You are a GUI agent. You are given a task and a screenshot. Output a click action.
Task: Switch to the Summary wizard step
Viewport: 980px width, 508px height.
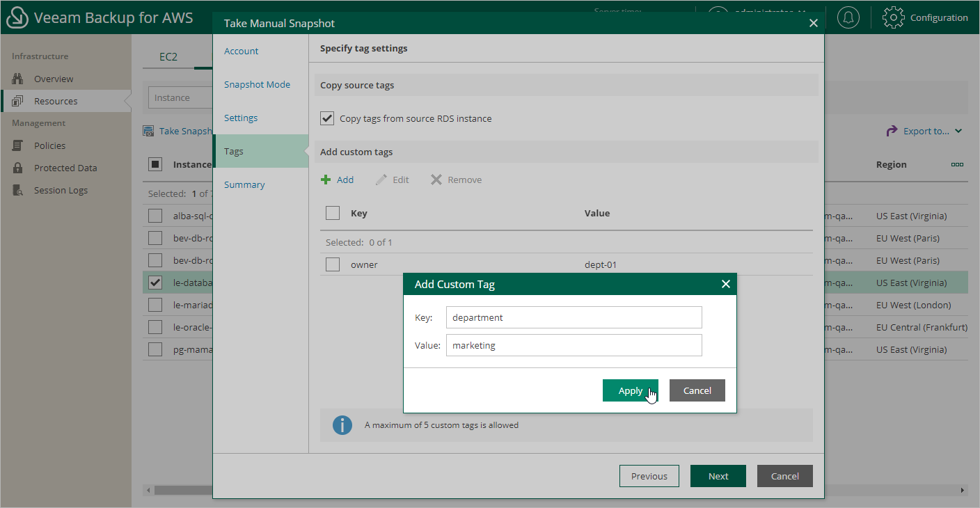244,184
